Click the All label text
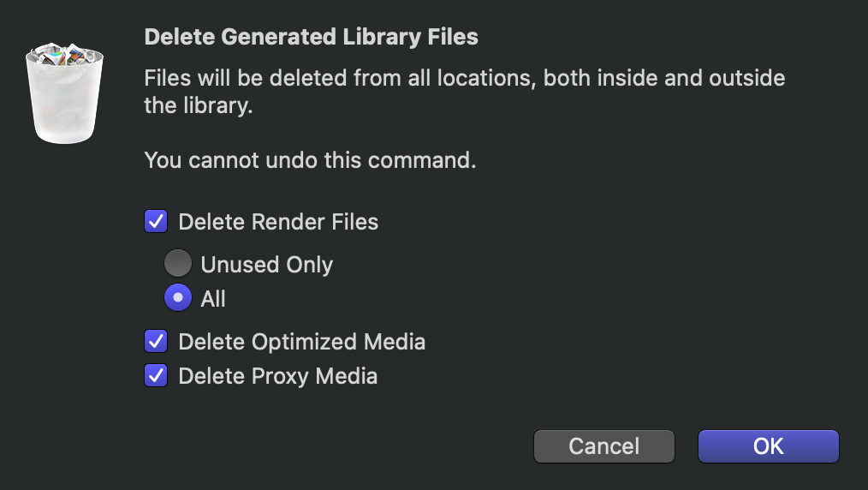Viewport: 868px width, 490px height. click(x=213, y=299)
